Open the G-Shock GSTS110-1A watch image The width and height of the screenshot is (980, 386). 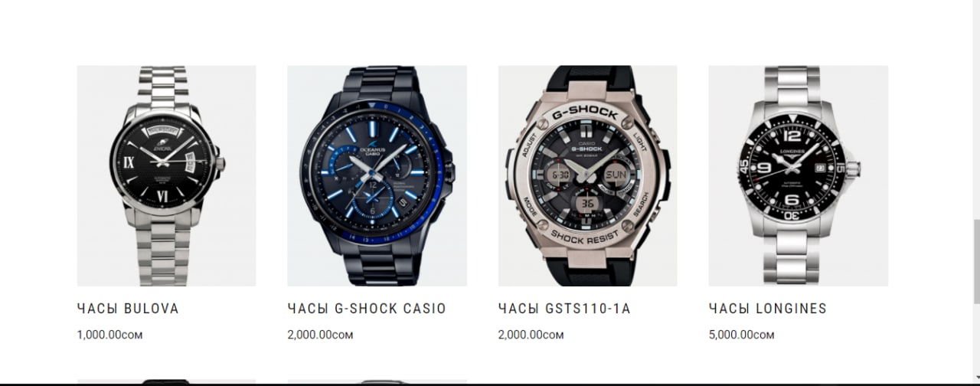[x=587, y=175]
